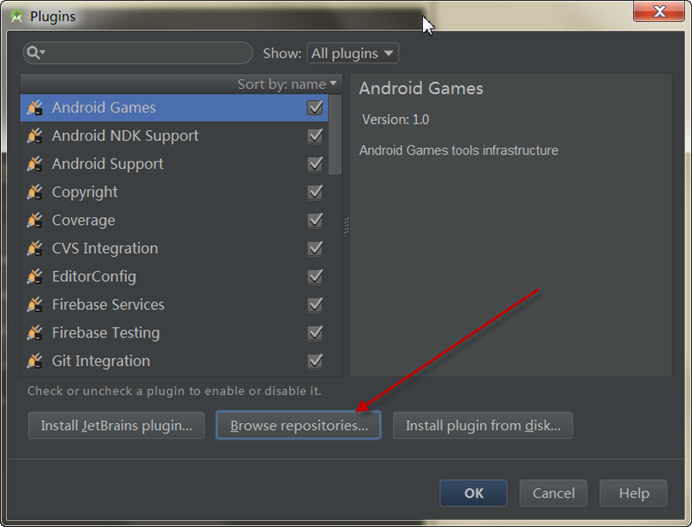Select the CVS Integration row
692x527 pixels.
(174, 248)
